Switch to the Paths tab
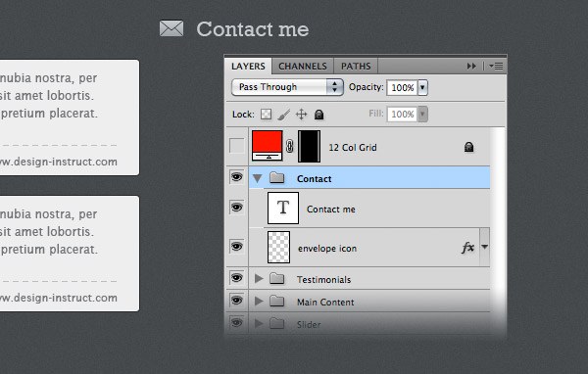The width and height of the screenshot is (588, 374). pyautogui.click(x=356, y=67)
